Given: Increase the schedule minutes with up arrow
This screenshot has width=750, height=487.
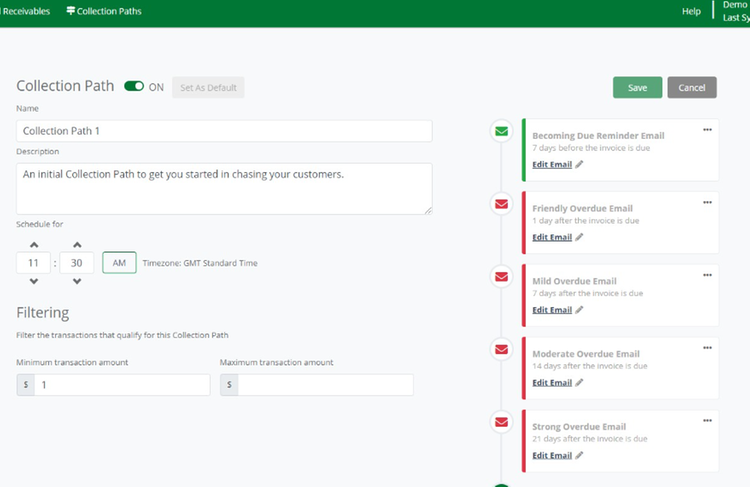Looking at the screenshot, I should point(76,245).
